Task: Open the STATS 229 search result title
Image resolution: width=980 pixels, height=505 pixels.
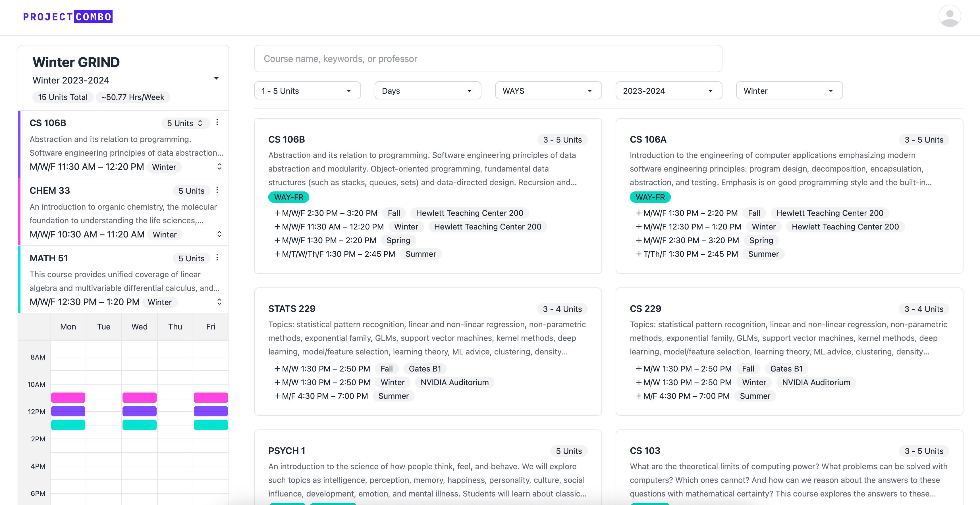Action: tap(292, 309)
